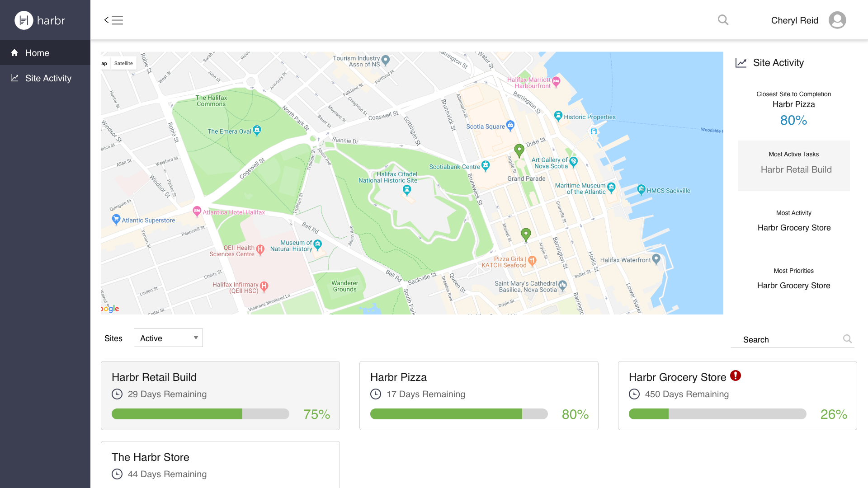This screenshot has height=488, width=868.
Task: Click the Home house icon
Action: point(14,53)
